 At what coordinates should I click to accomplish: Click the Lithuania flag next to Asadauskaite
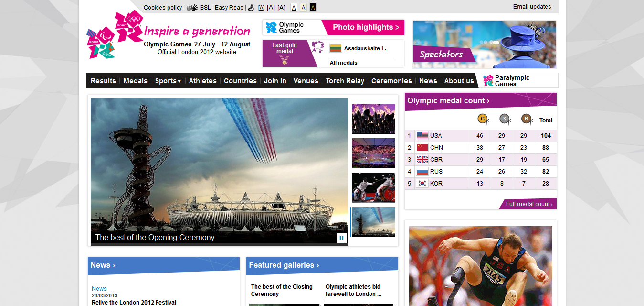pyautogui.click(x=336, y=48)
